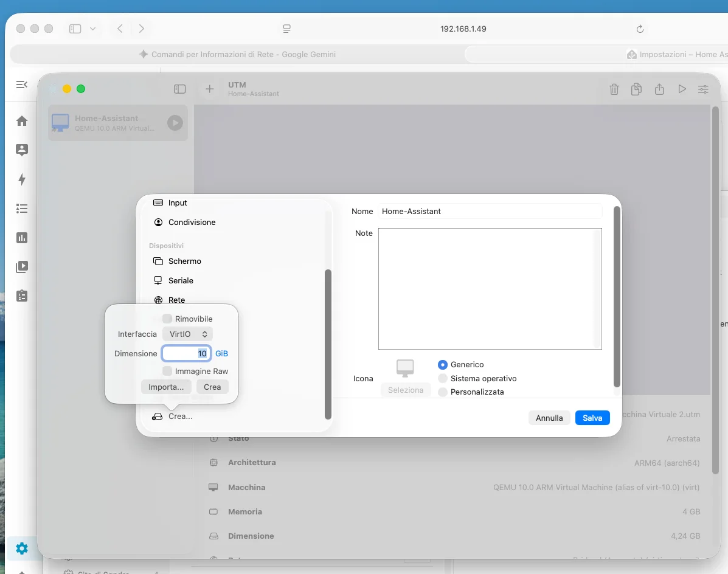
Task: Switch to Impostazioni Home Assistant tab
Action: click(x=597, y=54)
